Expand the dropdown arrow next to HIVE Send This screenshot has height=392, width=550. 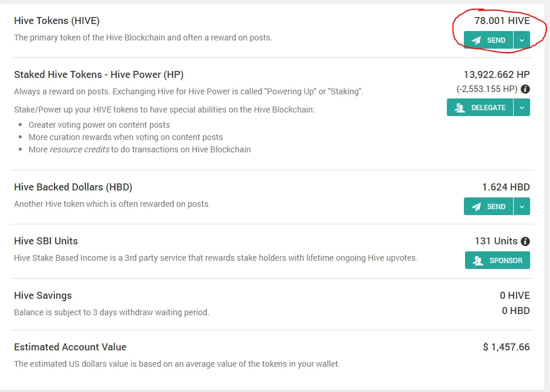[522, 40]
